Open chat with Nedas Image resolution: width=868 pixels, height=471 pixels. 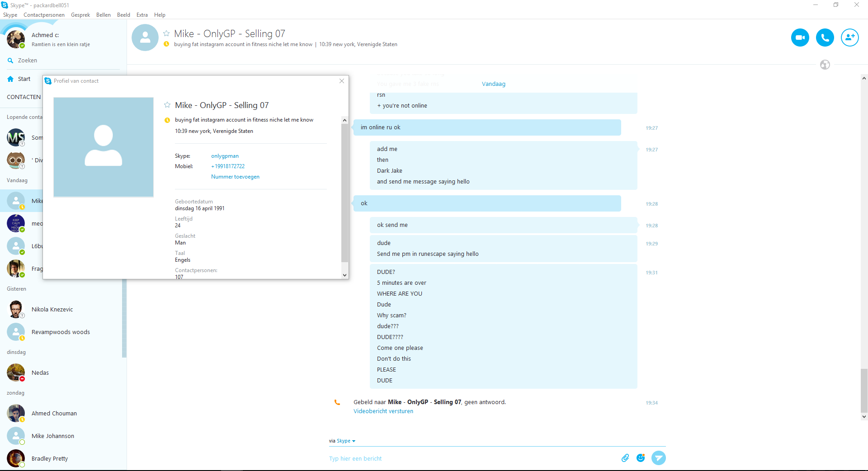pyautogui.click(x=63, y=373)
